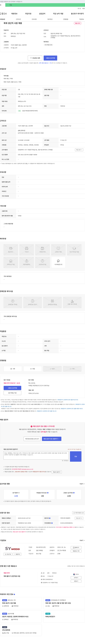Switch to the 우대사항 tab
The image size is (85, 644).
click(x=34, y=19)
